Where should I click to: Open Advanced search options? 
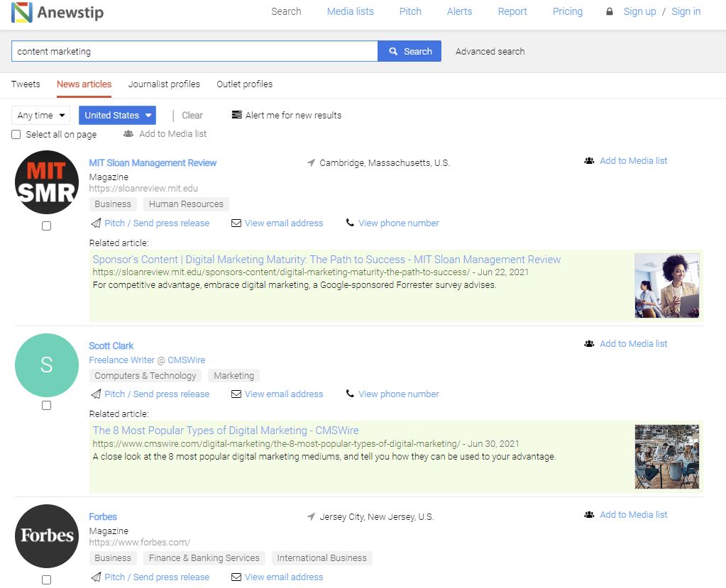point(490,51)
